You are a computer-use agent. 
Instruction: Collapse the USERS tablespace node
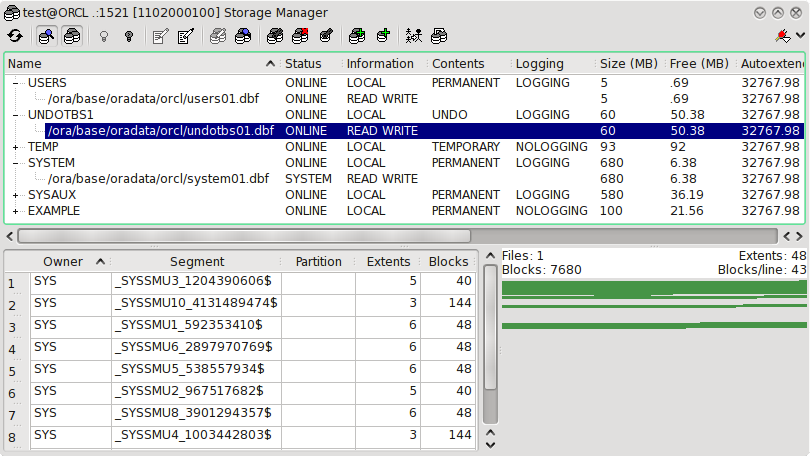[x=16, y=83]
